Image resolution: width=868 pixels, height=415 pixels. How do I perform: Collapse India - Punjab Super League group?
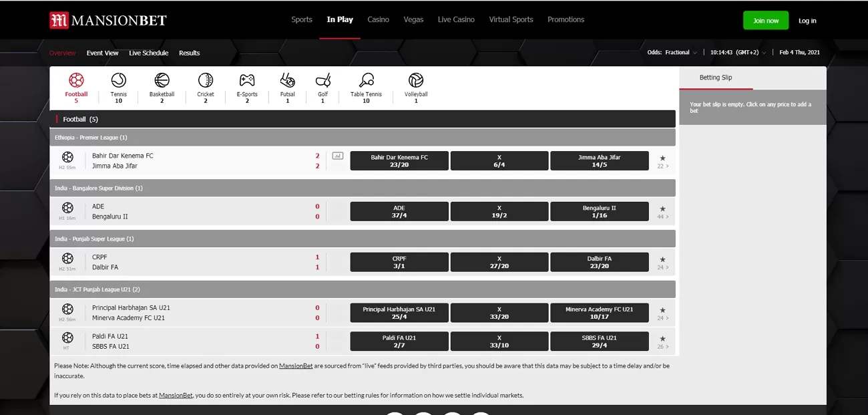(363, 239)
